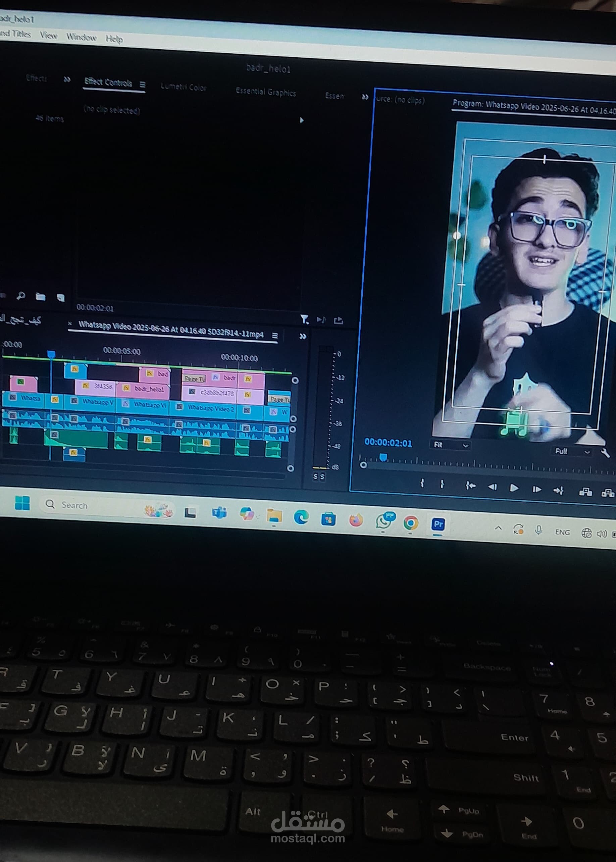The width and height of the screenshot is (616, 862).
Task: Select the Program monitor tab
Action: pos(534,107)
